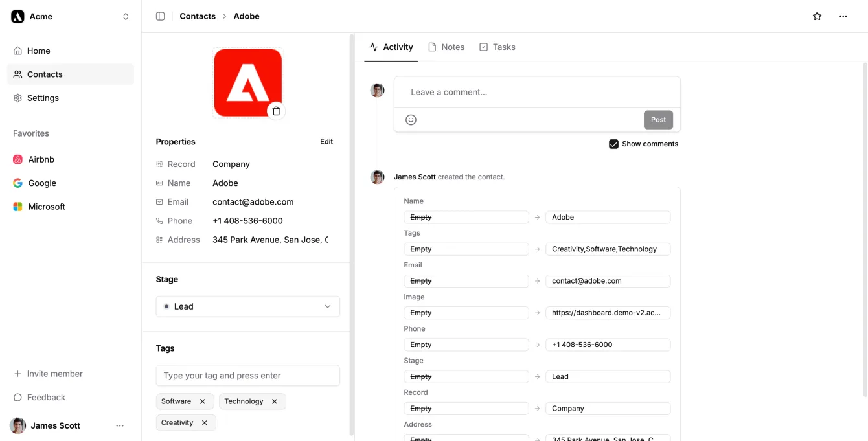Open the Acme workspace switcher

coord(70,16)
